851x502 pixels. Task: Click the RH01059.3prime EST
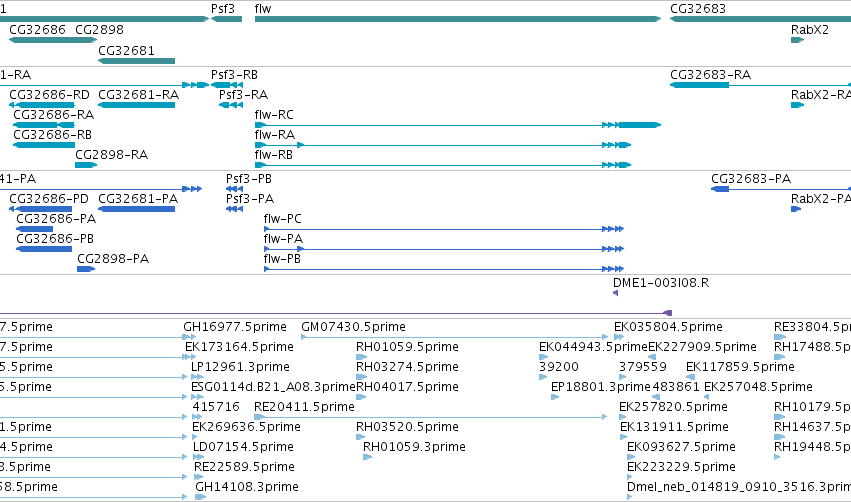pos(367,457)
